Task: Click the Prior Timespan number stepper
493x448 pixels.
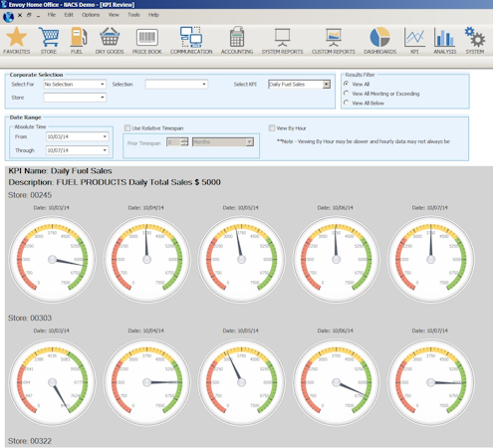Action: (184, 142)
